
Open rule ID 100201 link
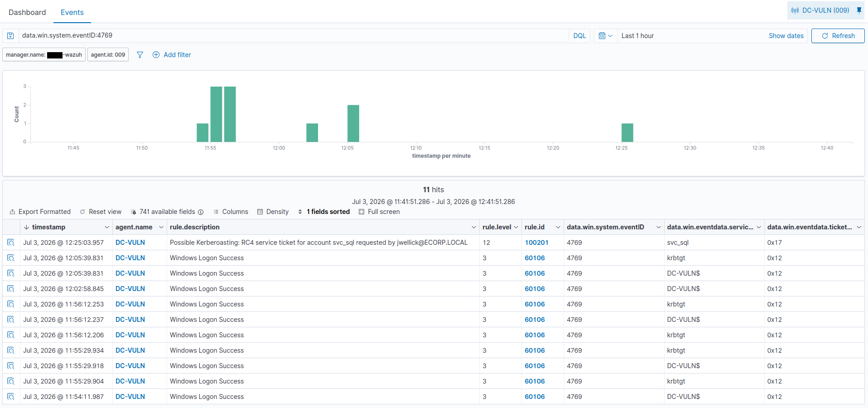[x=536, y=243]
